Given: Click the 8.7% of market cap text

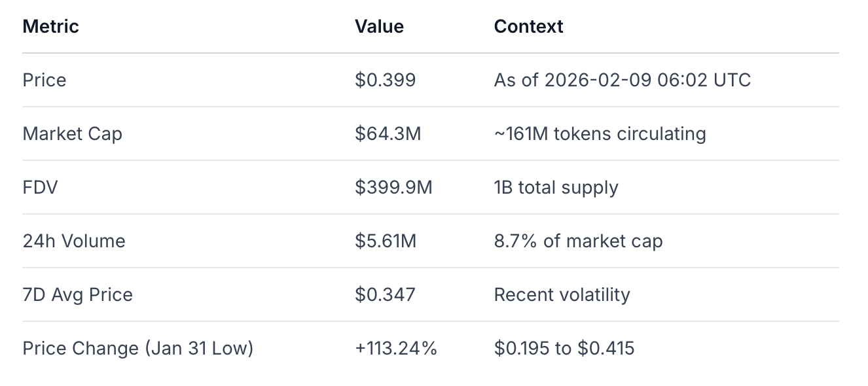Looking at the screenshot, I should pyautogui.click(x=578, y=241).
